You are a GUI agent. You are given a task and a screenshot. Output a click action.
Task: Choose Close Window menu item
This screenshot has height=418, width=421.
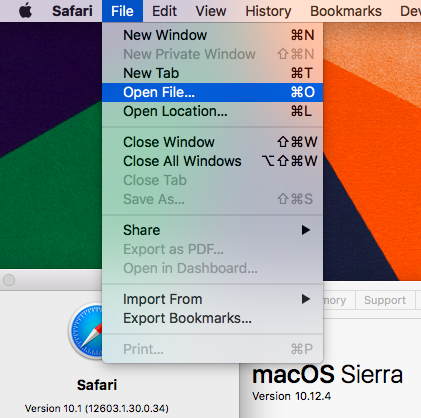click(x=212, y=142)
